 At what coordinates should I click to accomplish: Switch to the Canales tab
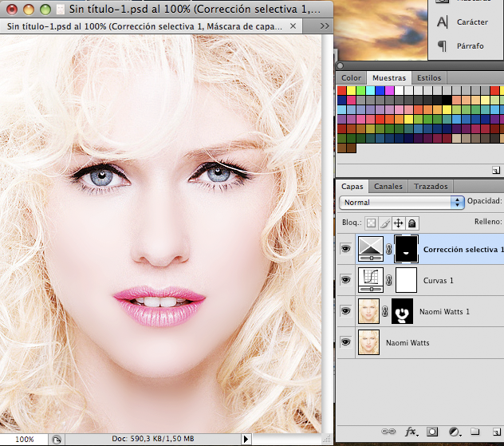pos(388,187)
